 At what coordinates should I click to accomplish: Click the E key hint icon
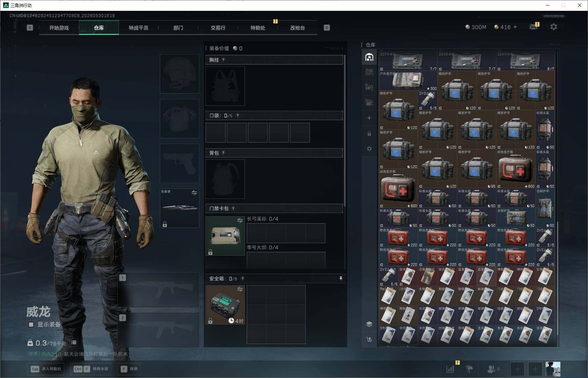tap(327, 28)
